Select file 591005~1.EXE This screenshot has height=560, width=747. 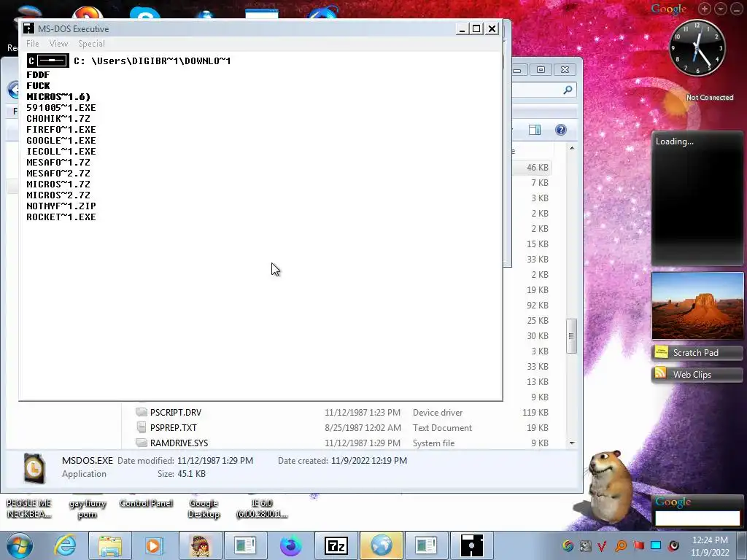61,108
